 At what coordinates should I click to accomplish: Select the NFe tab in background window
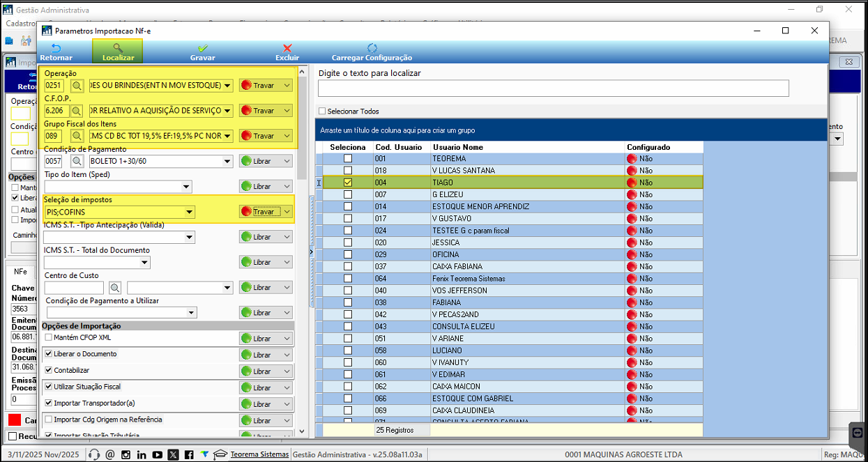21,272
